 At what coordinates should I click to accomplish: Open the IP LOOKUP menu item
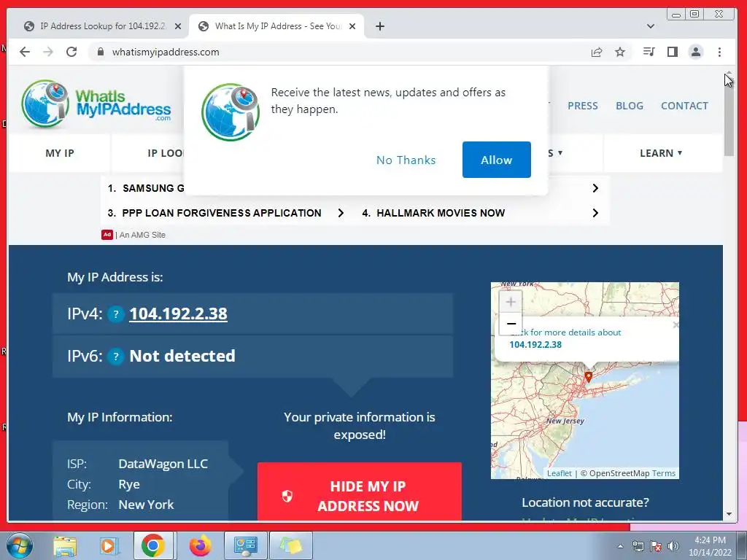166,153
